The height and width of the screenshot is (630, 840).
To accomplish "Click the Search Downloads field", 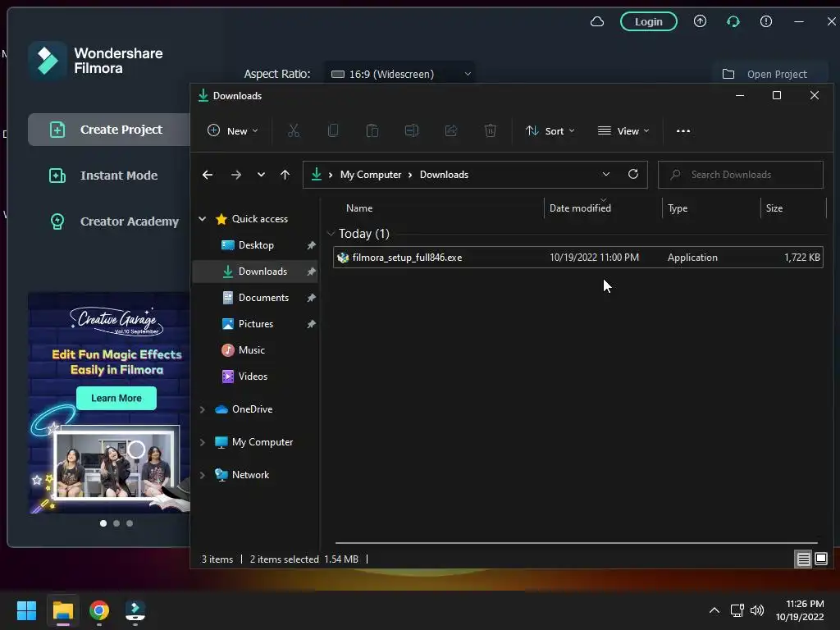I will click(741, 175).
